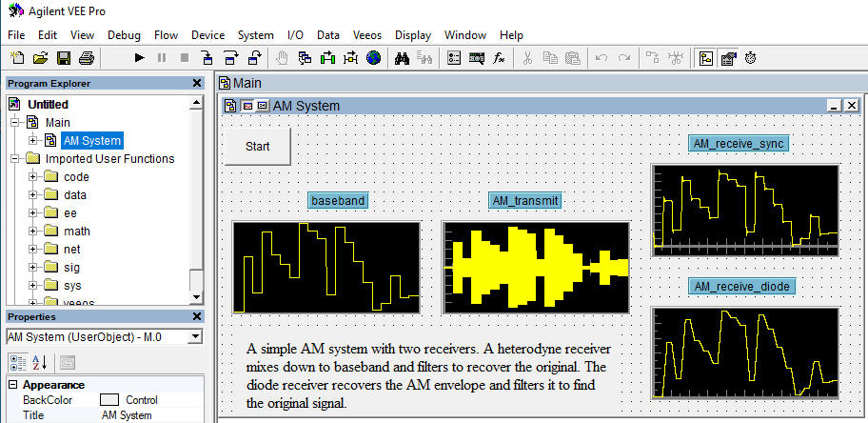
Task: Open the Function Builder fx icon
Action: [499, 58]
